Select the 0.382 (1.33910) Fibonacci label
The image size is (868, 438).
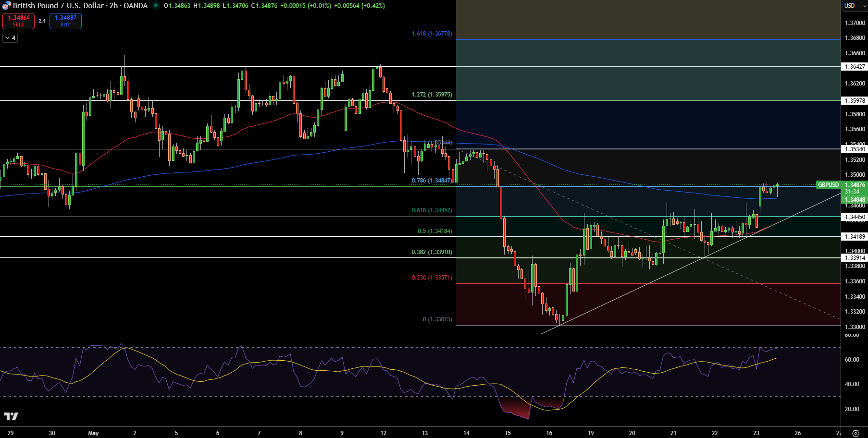432,252
